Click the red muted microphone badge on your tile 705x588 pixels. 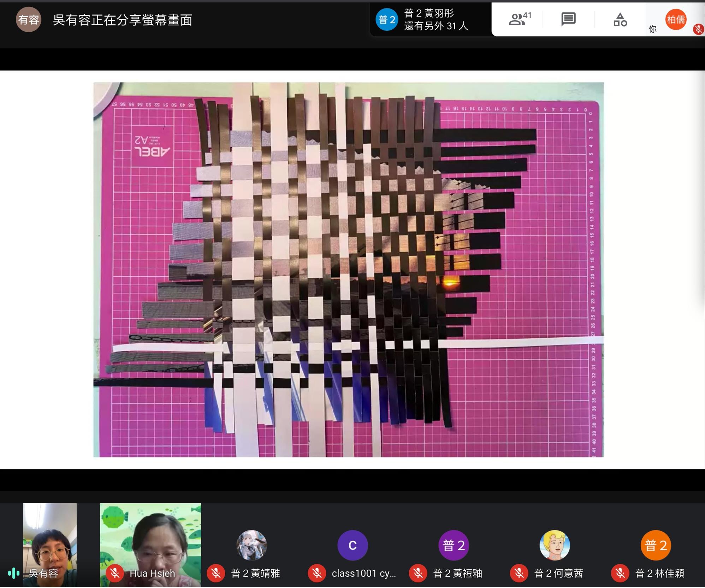click(698, 29)
